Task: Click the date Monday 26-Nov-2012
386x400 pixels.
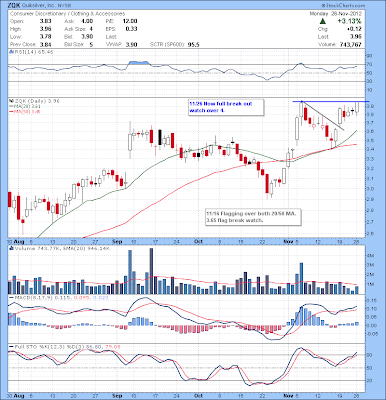Action: click(335, 14)
